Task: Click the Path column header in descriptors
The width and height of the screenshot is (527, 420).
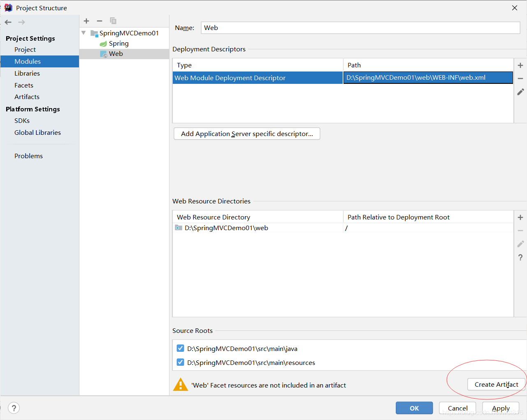Action: [428, 65]
